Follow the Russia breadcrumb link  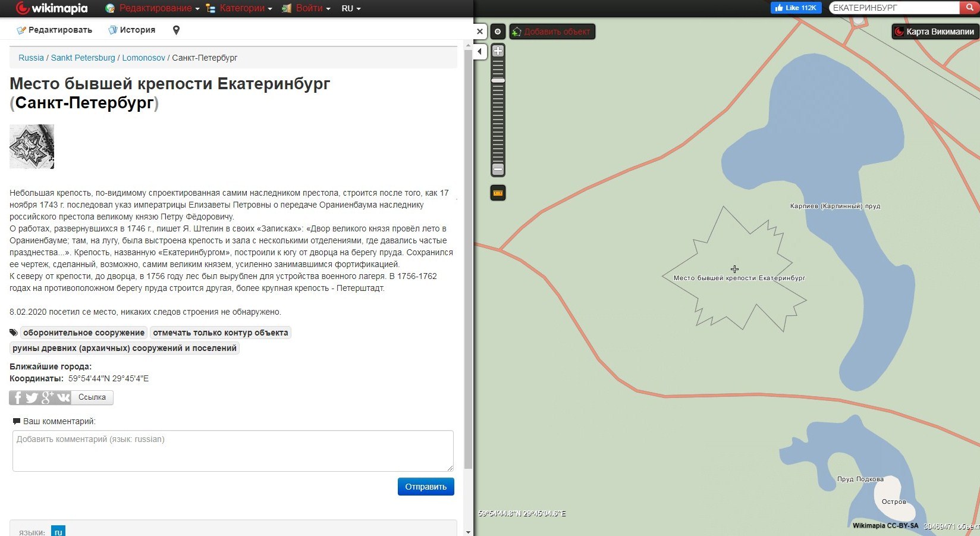click(x=31, y=58)
